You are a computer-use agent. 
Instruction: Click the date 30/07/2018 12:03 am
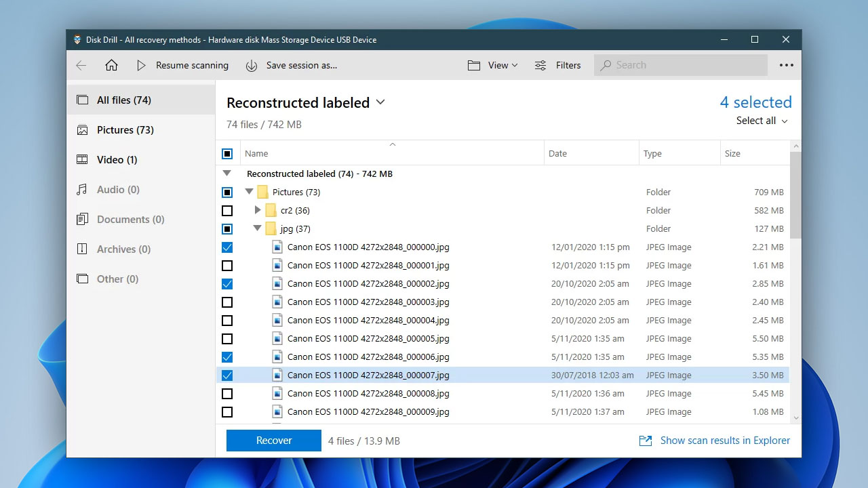pyautogui.click(x=593, y=375)
